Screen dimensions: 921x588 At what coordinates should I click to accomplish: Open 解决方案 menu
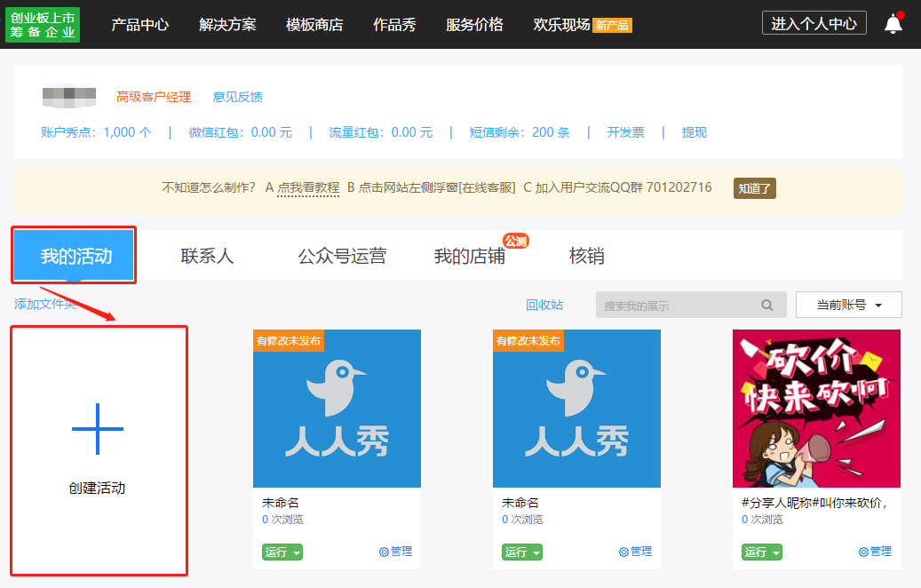[228, 25]
